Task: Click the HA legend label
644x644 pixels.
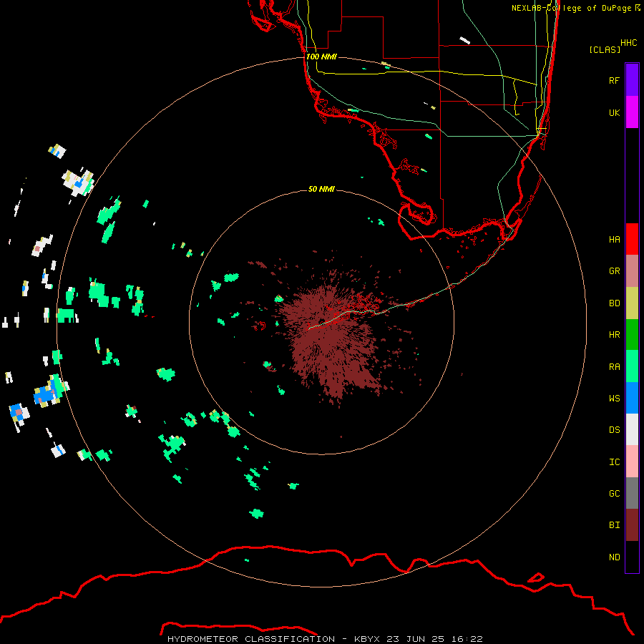Action: 614,239
